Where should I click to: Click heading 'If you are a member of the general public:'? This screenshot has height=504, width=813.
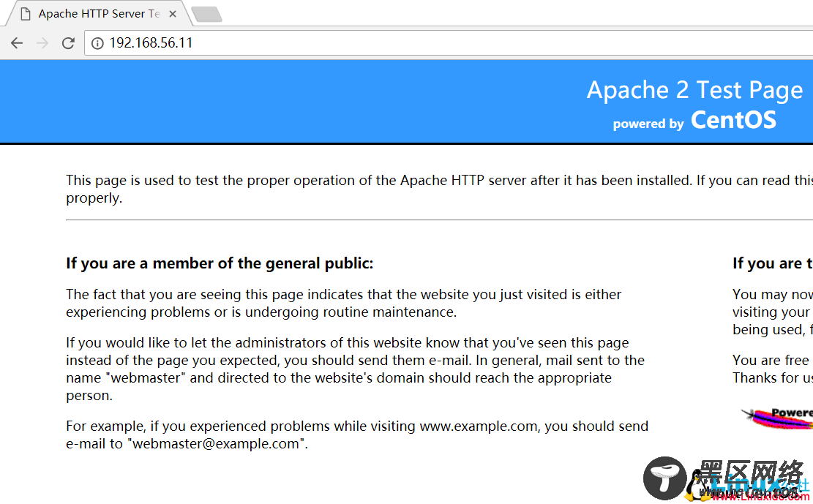click(220, 263)
